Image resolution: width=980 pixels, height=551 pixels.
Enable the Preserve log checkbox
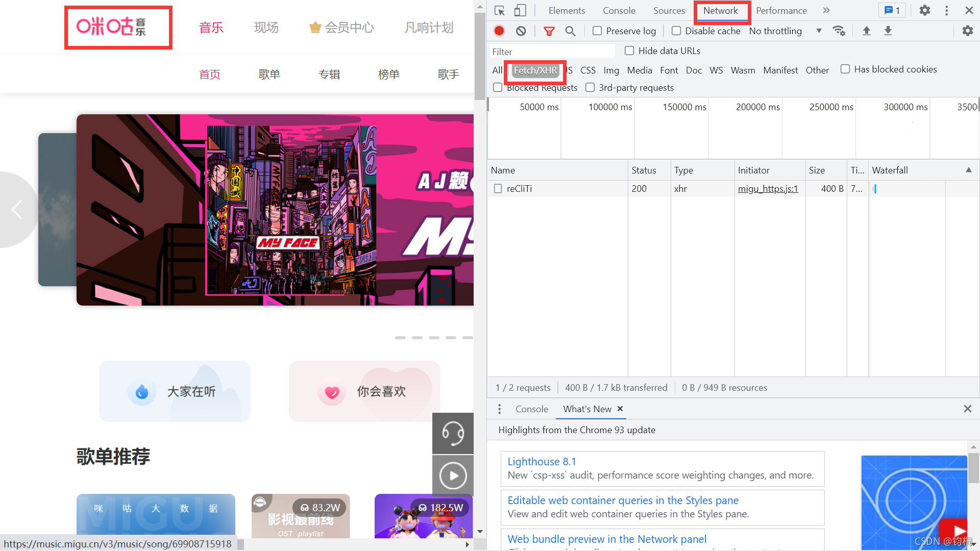[597, 31]
